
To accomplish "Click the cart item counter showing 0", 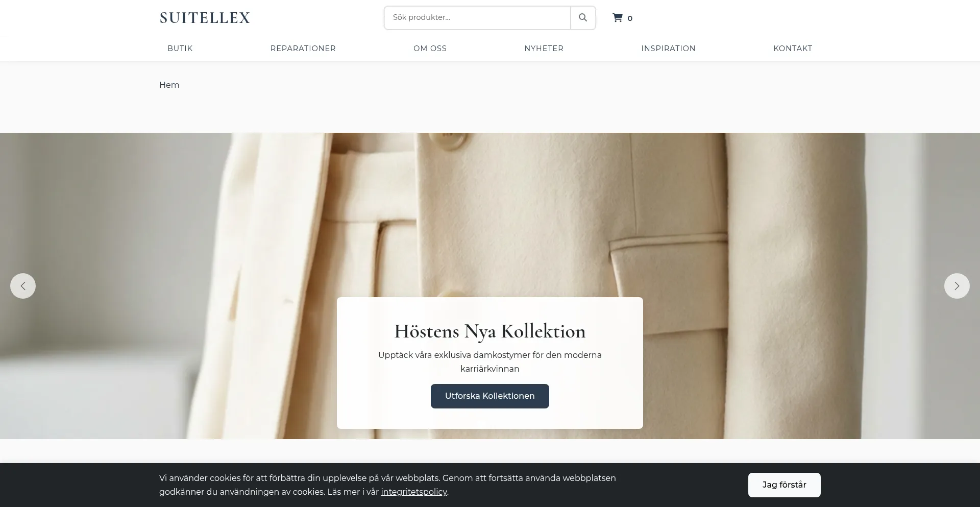I will tap(630, 18).
